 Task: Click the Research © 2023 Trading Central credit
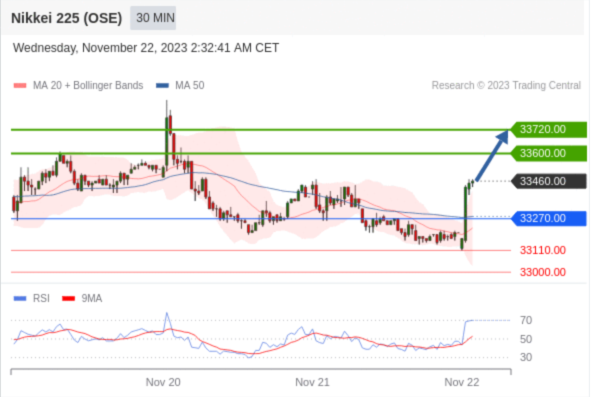tap(506, 86)
